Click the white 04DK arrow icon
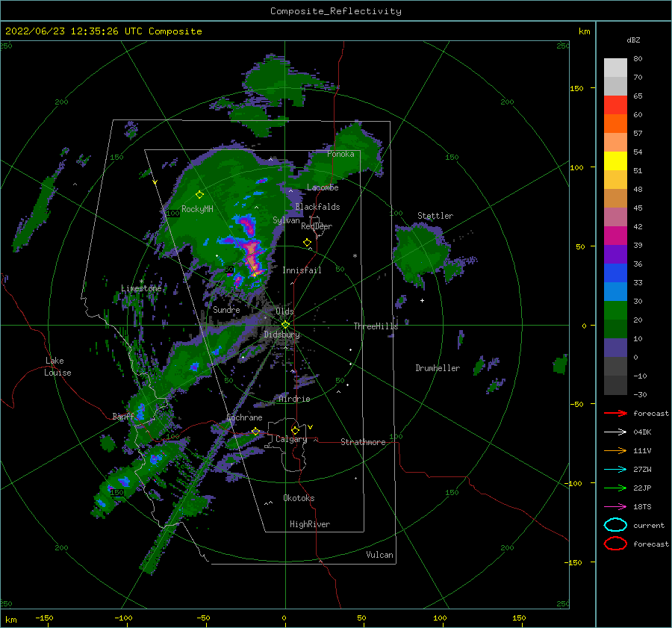672x628 pixels. pos(615,432)
